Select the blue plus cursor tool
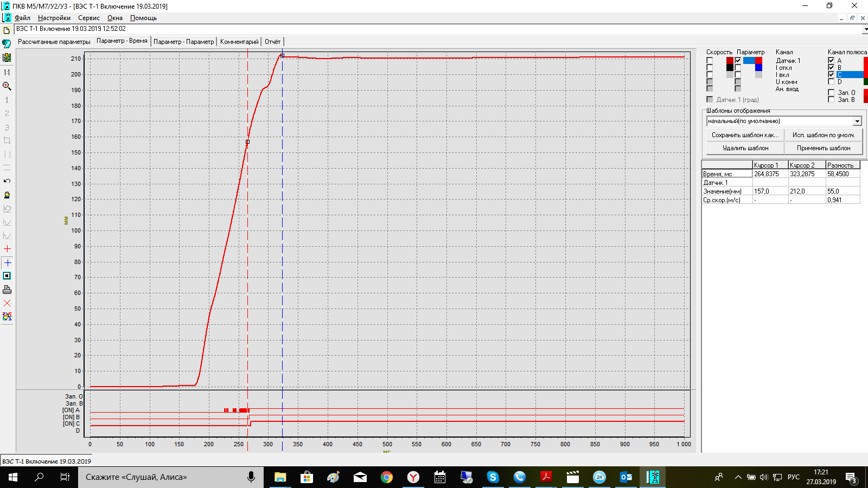868x488 pixels. click(x=7, y=262)
